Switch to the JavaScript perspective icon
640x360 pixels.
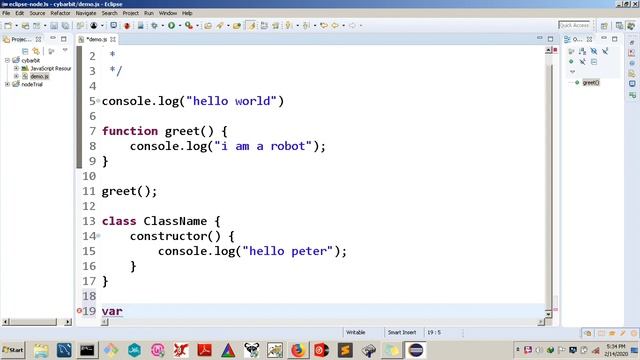point(631,26)
